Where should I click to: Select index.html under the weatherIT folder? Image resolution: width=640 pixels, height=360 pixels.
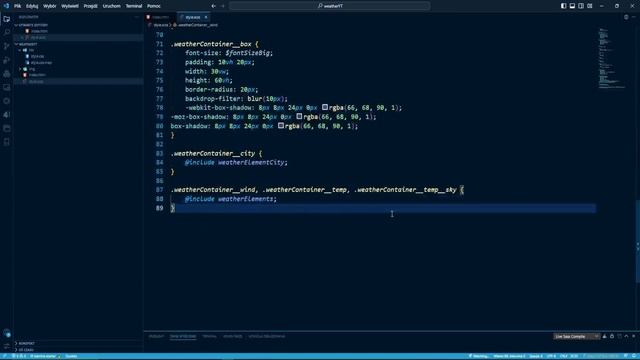(x=37, y=75)
